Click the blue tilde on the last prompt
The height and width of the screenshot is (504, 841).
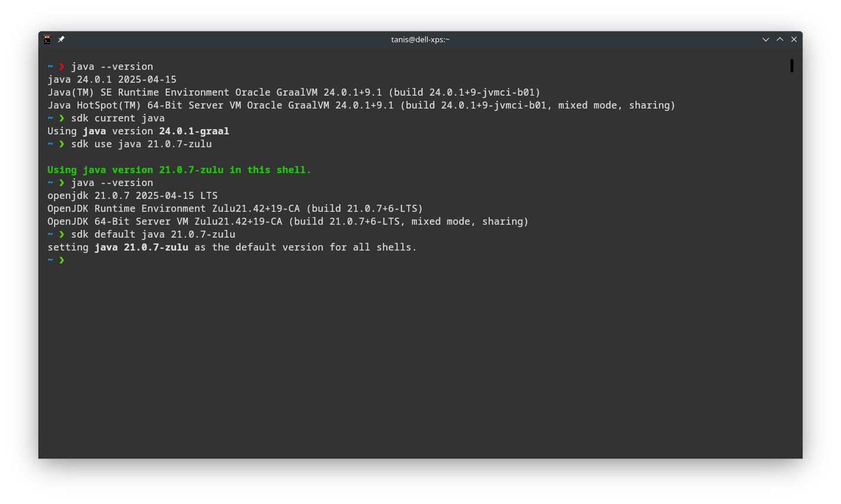(51, 260)
